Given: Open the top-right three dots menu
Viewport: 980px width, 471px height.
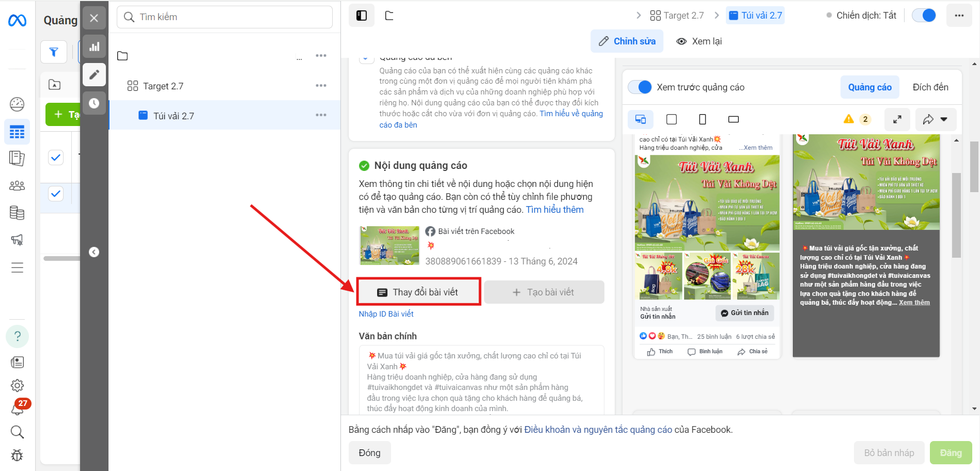Looking at the screenshot, I should [x=959, y=15].
